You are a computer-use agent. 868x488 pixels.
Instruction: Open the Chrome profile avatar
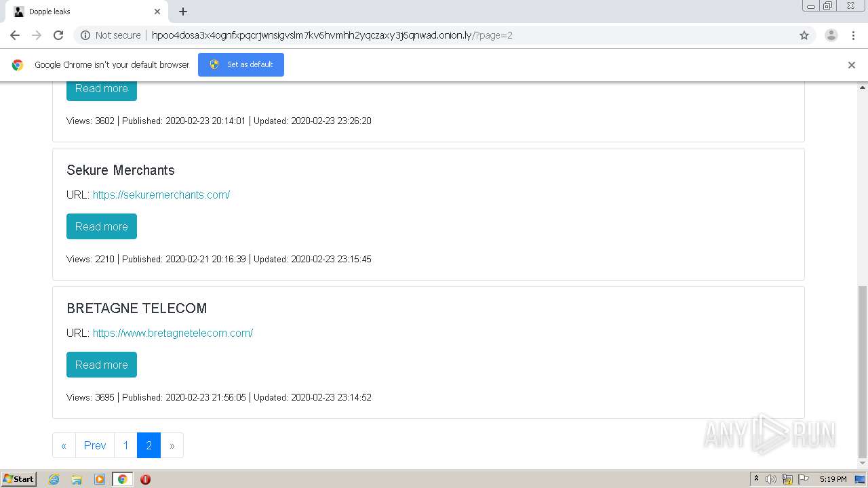(831, 35)
